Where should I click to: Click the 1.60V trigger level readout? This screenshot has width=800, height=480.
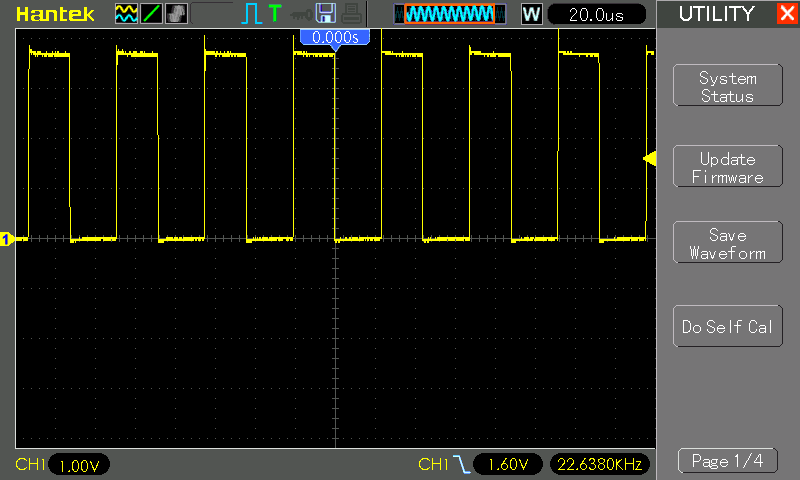tap(508, 464)
